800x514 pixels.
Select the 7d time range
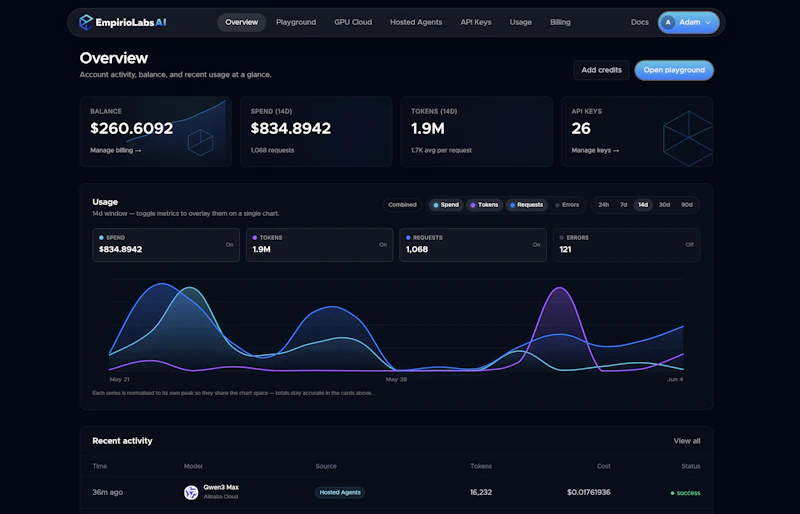pyautogui.click(x=623, y=205)
